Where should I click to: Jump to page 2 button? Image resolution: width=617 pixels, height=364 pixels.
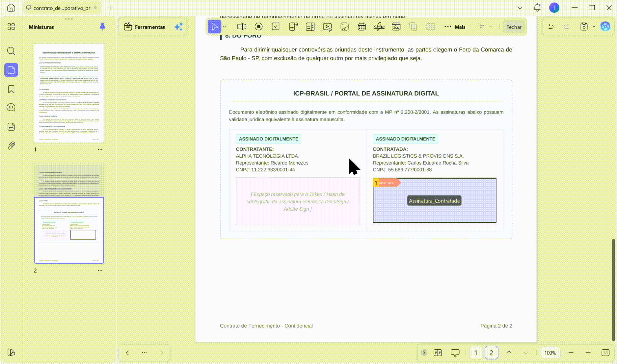click(491, 353)
